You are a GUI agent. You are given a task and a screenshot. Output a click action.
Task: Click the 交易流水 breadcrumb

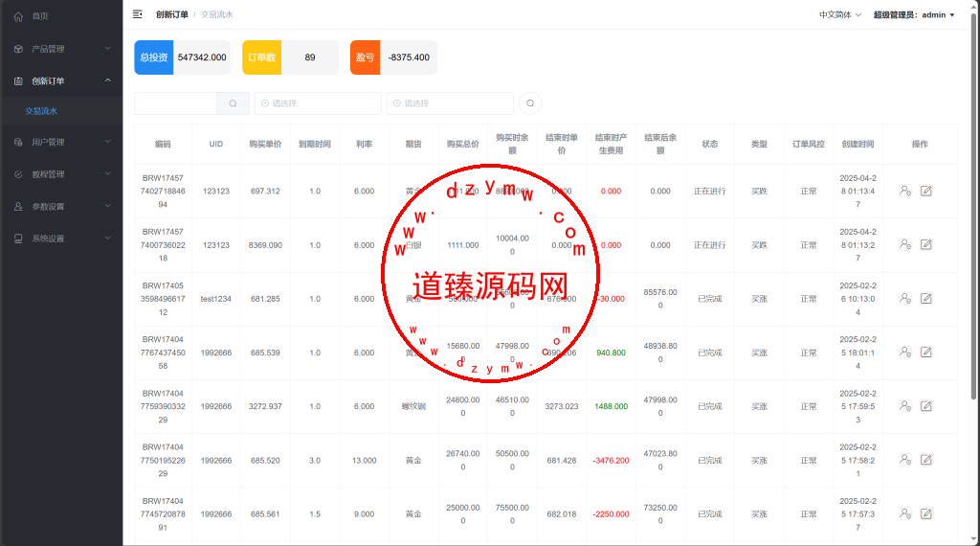point(217,14)
